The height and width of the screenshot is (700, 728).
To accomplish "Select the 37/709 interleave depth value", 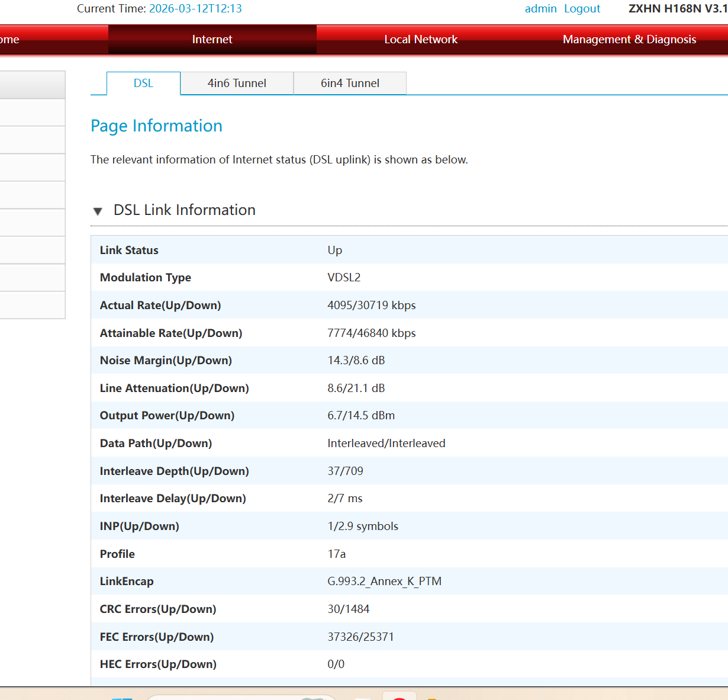I will [x=346, y=471].
